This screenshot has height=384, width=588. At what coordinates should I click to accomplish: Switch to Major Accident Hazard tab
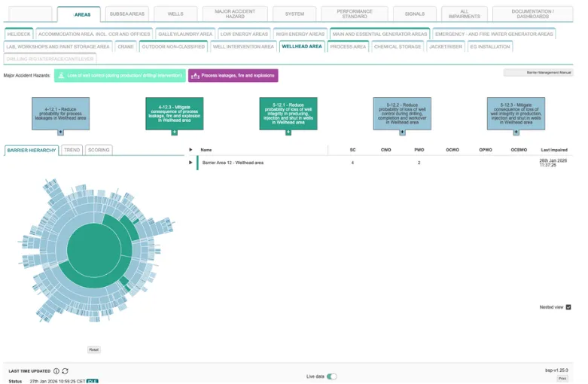click(x=235, y=14)
